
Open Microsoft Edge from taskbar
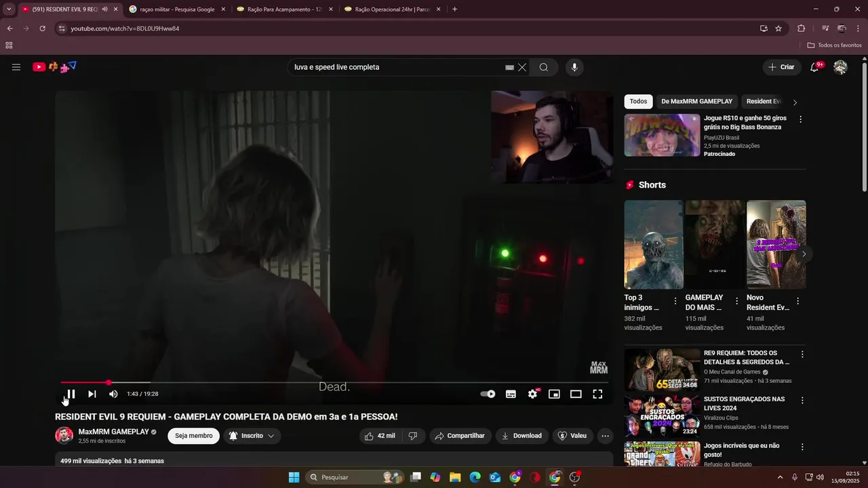pos(475,477)
